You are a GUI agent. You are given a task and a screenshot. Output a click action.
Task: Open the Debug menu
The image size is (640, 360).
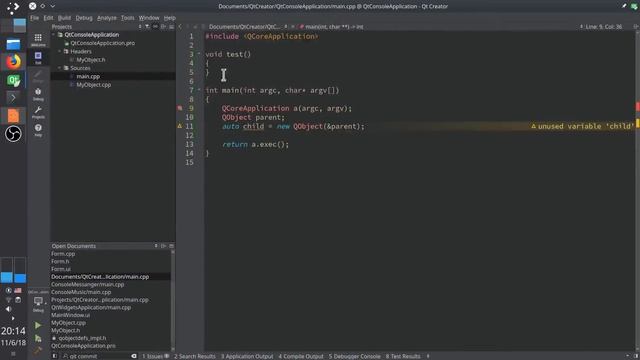coord(84,18)
